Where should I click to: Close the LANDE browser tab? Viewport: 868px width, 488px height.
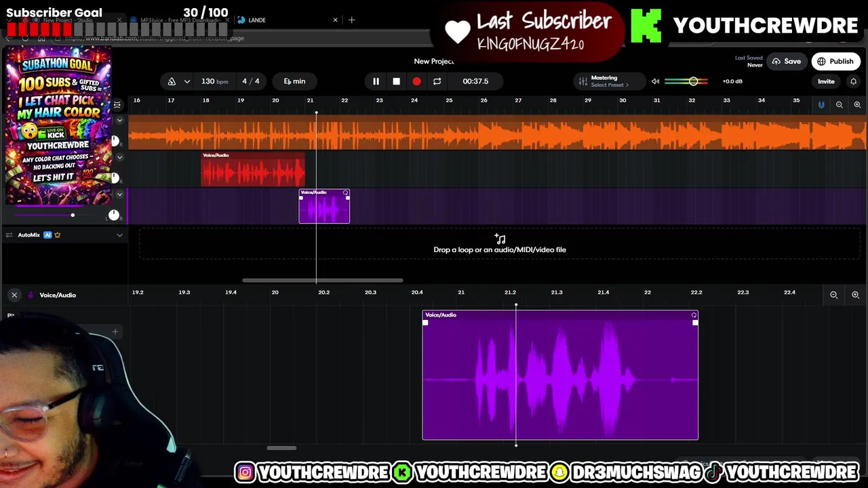click(335, 20)
